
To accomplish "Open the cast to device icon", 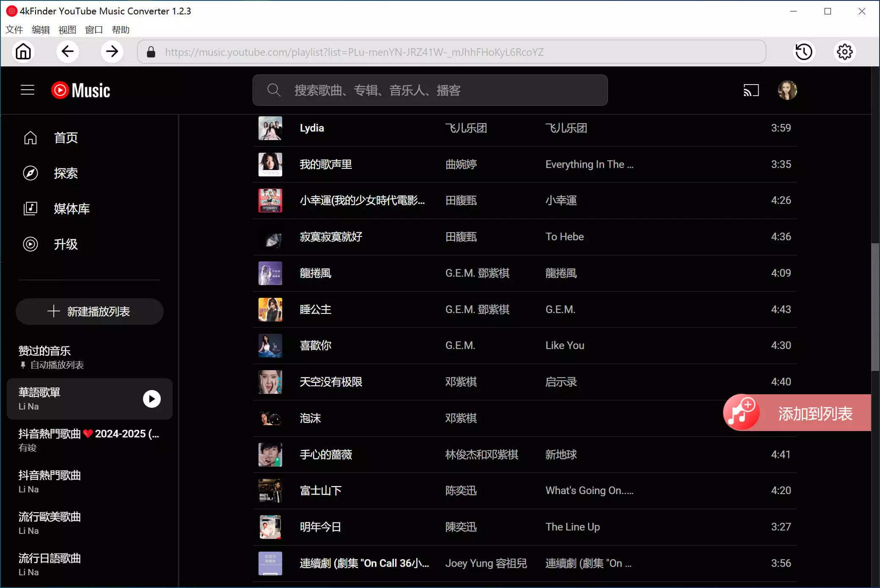I will click(751, 90).
